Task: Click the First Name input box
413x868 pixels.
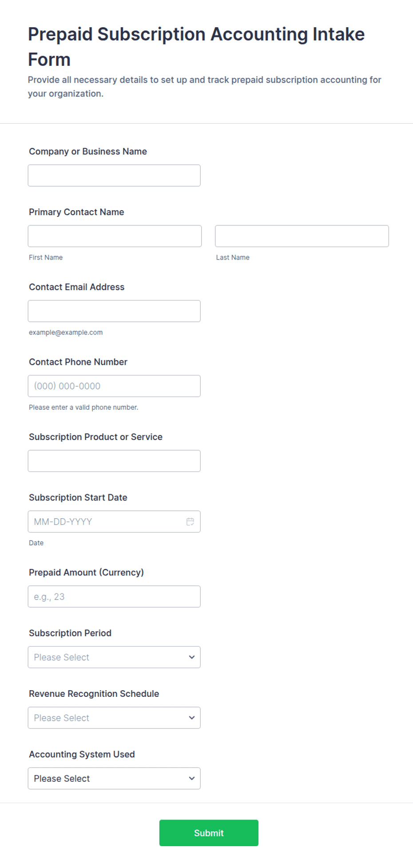Action: coord(115,236)
